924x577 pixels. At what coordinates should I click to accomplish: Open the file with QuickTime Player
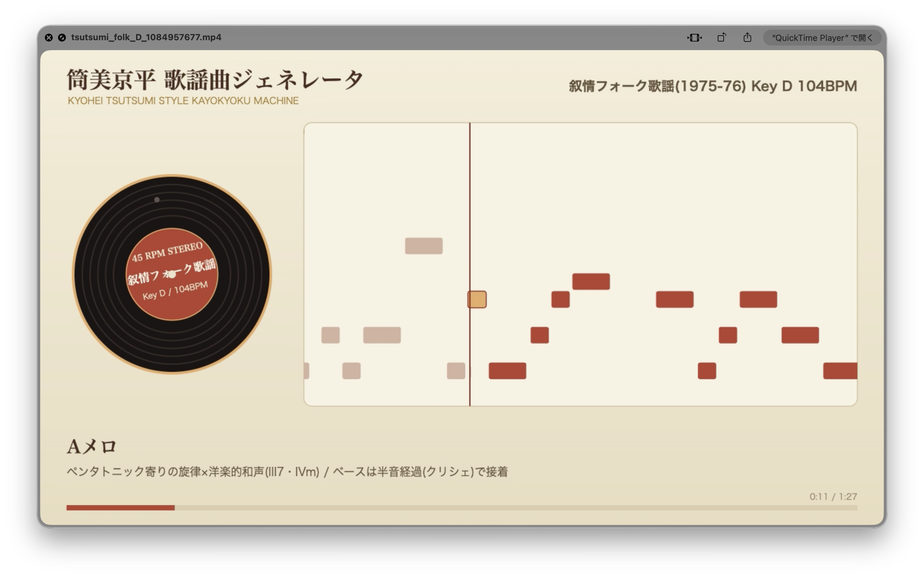822,38
